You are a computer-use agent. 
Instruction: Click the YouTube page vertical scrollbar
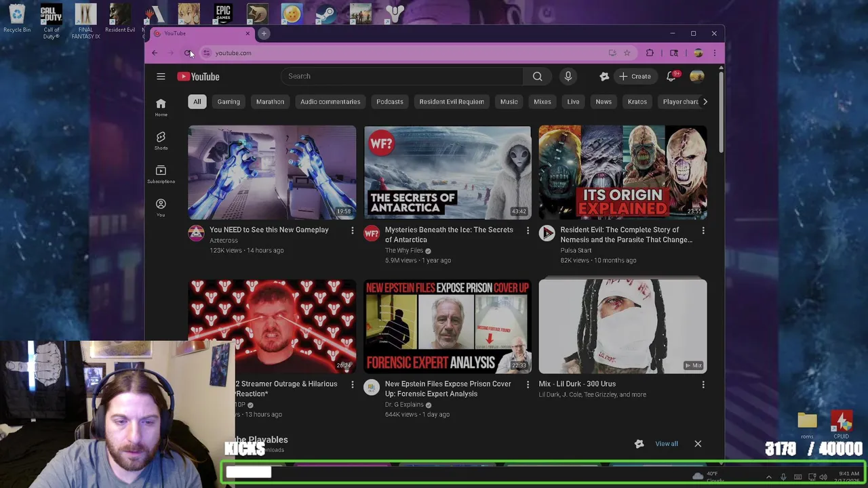721,112
